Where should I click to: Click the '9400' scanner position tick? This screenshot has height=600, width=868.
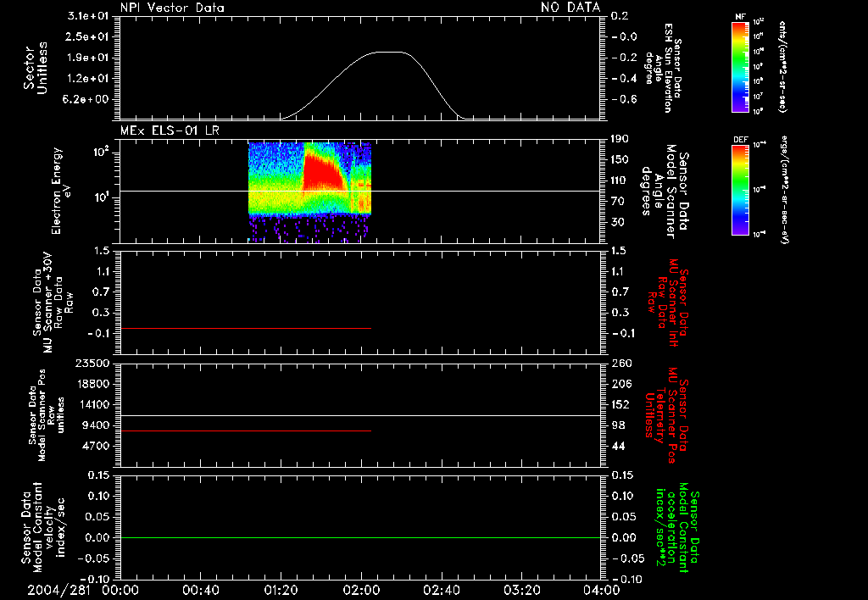pos(96,425)
